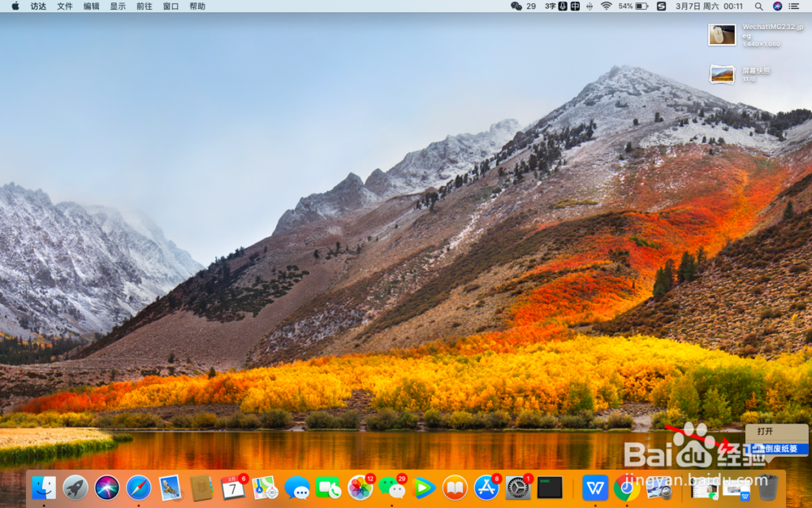Open the 文件 menu

65,7
